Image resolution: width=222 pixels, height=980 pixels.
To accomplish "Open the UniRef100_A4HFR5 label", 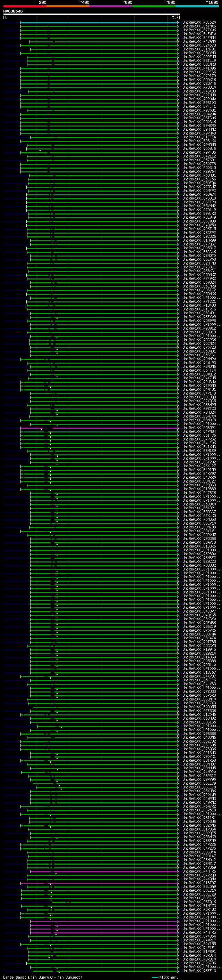I will click(199, 933).
